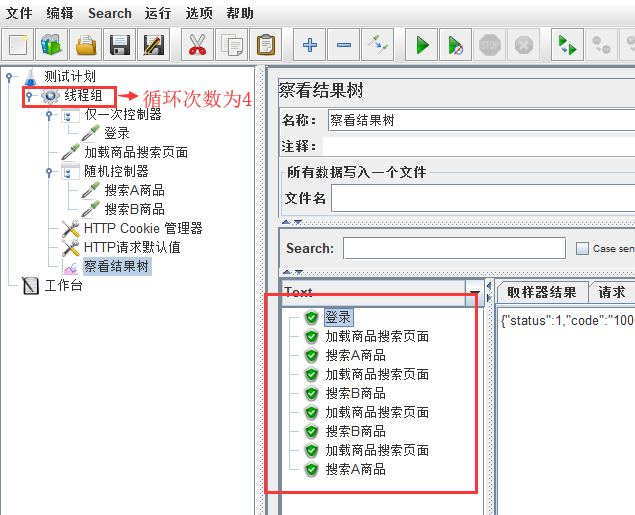Click the red Stop icon in the toolbar
The image size is (635, 515).
pyautogui.click(x=490, y=45)
